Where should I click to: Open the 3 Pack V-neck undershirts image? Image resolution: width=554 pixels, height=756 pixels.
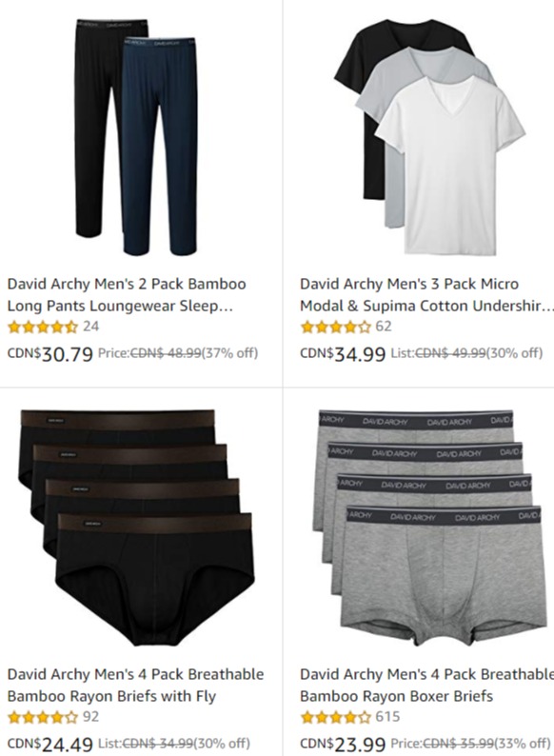click(429, 136)
